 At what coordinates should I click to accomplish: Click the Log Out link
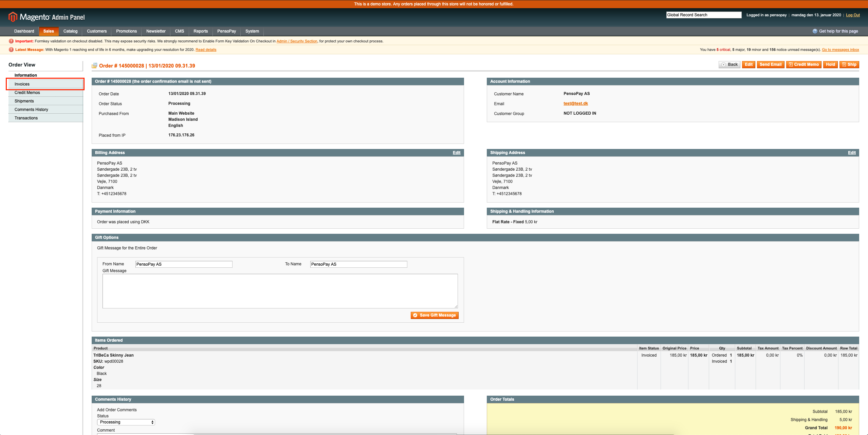point(853,15)
